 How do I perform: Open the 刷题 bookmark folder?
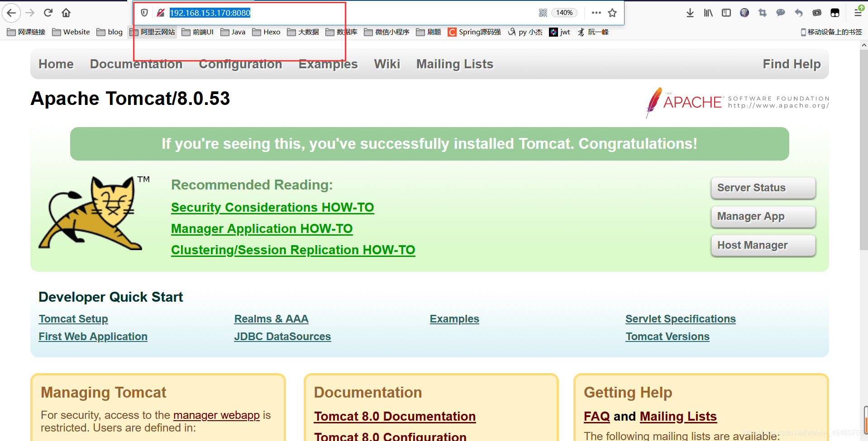coord(429,32)
